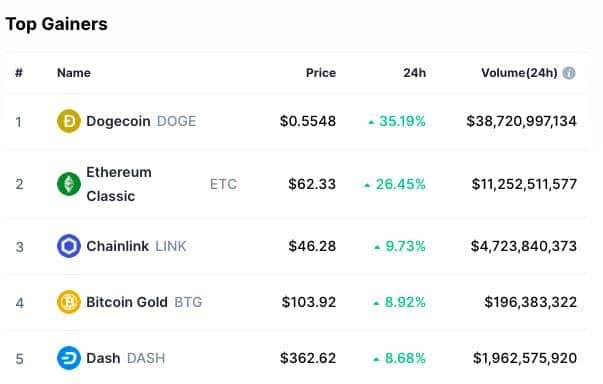
Task: Sort table by Name column header
Action: [74, 73]
